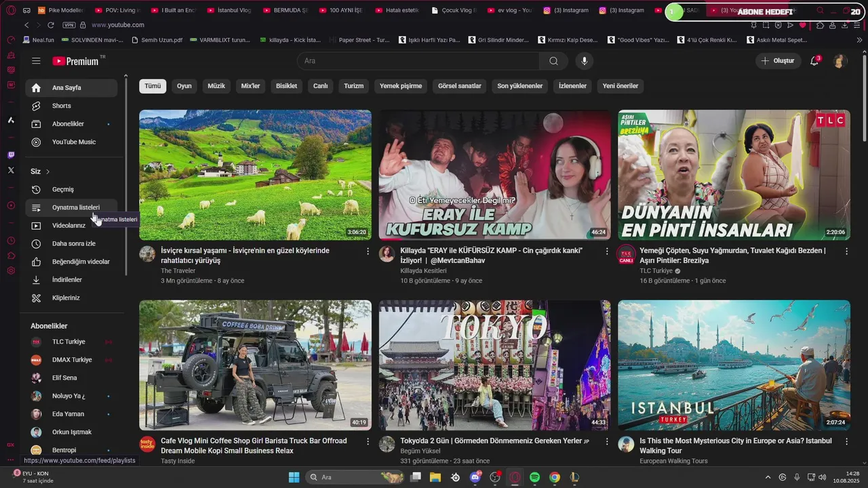Select the Tümü filter chip

coord(153,86)
